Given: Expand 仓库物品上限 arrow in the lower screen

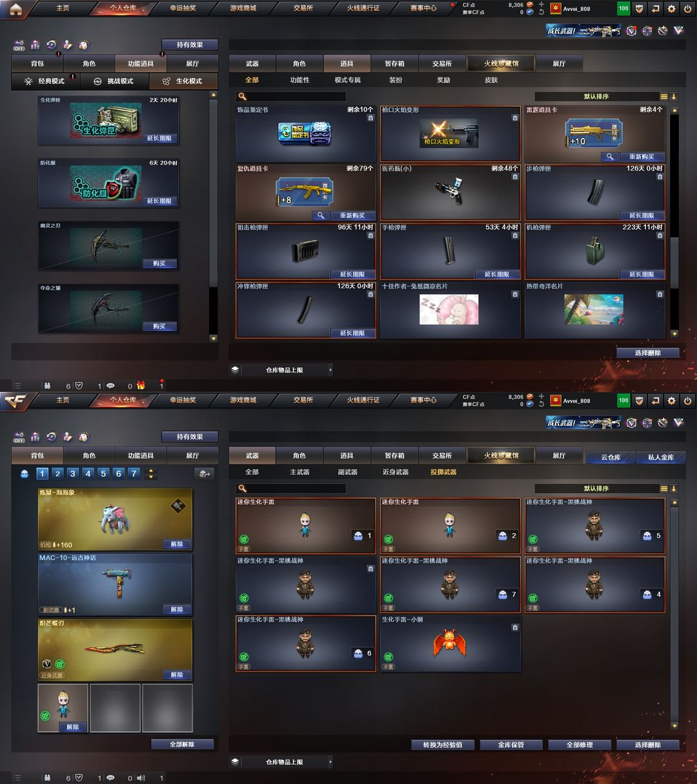Looking at the screenshot, I should pos(330,762).
